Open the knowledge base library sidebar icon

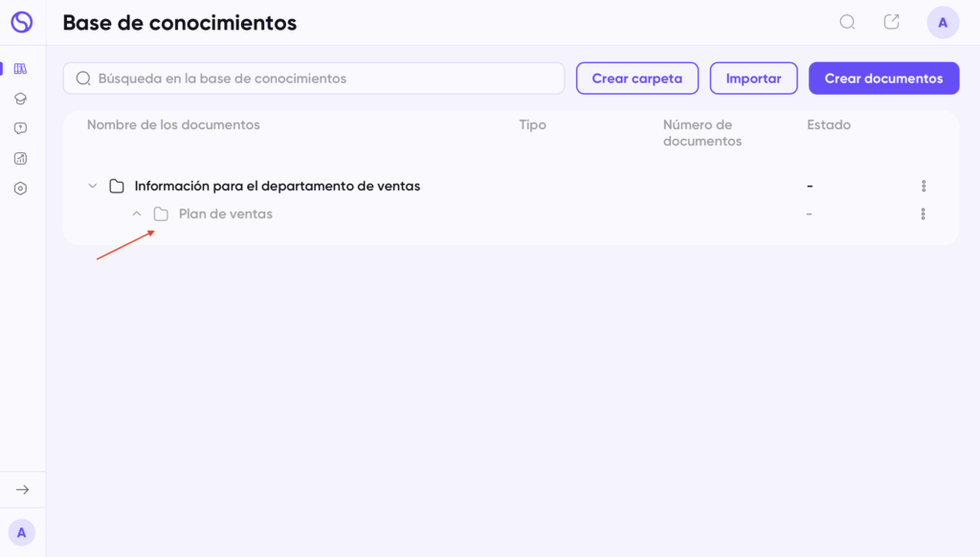(x=21, y=69)
